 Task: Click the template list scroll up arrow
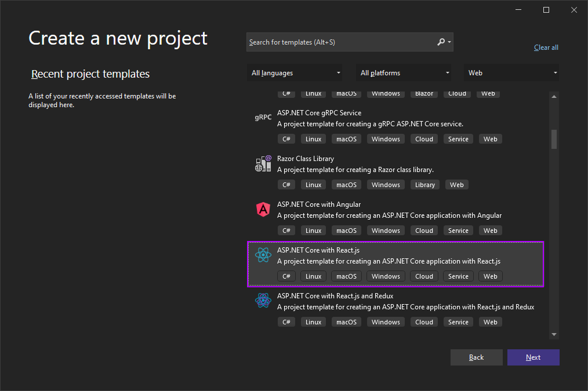point(554,97)
